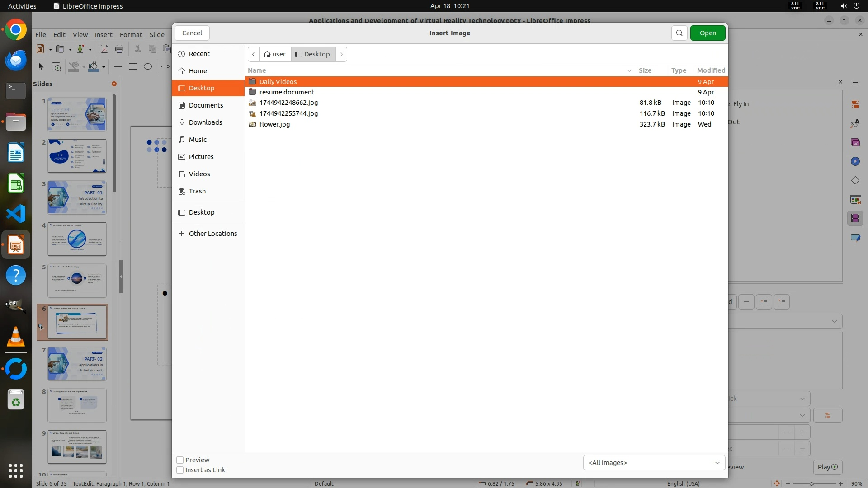Expand Other Locations in sidebar
Viewport: 868px width, 488px height.
pos(212,234)
